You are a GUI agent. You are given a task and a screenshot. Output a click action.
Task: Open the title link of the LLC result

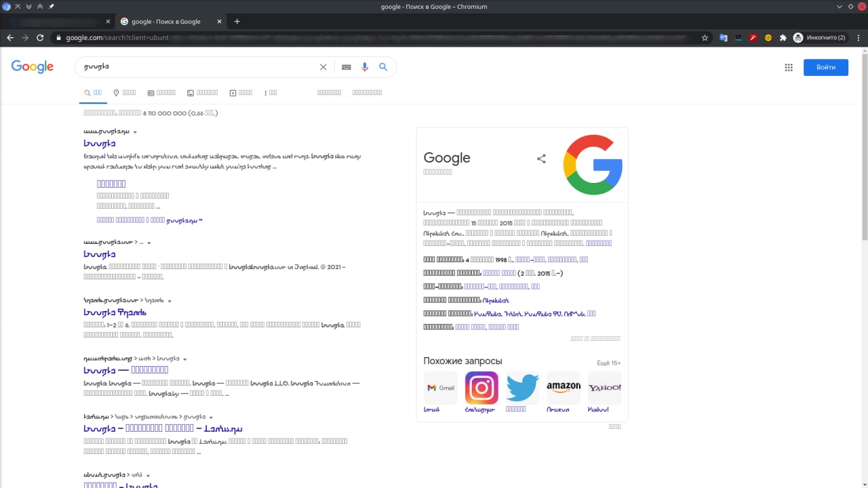pyautogui.click(x=126, y=370)
